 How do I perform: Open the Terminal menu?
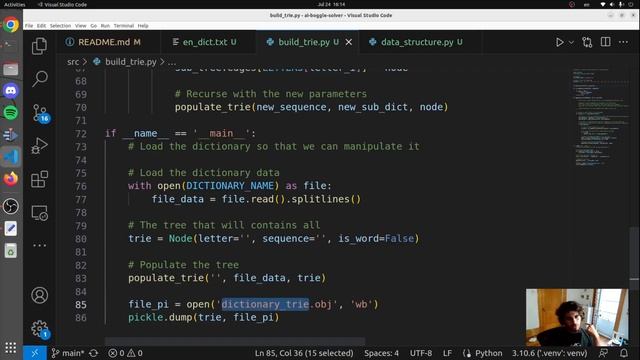click(x=124, y=26)
